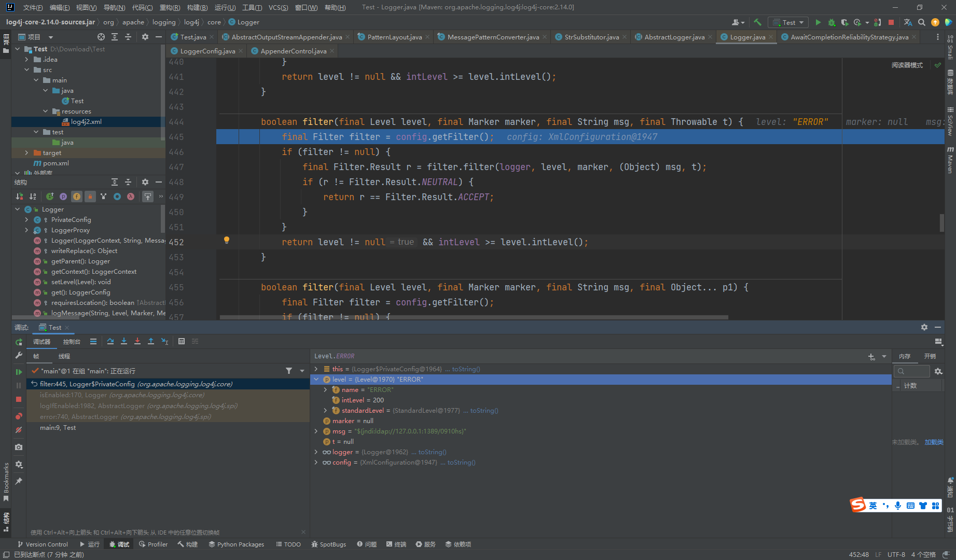The height and width of the screenshot is (560, 956).
Task: Mute breakpoints in the debug side toolbar
Action: click(19, 430)
